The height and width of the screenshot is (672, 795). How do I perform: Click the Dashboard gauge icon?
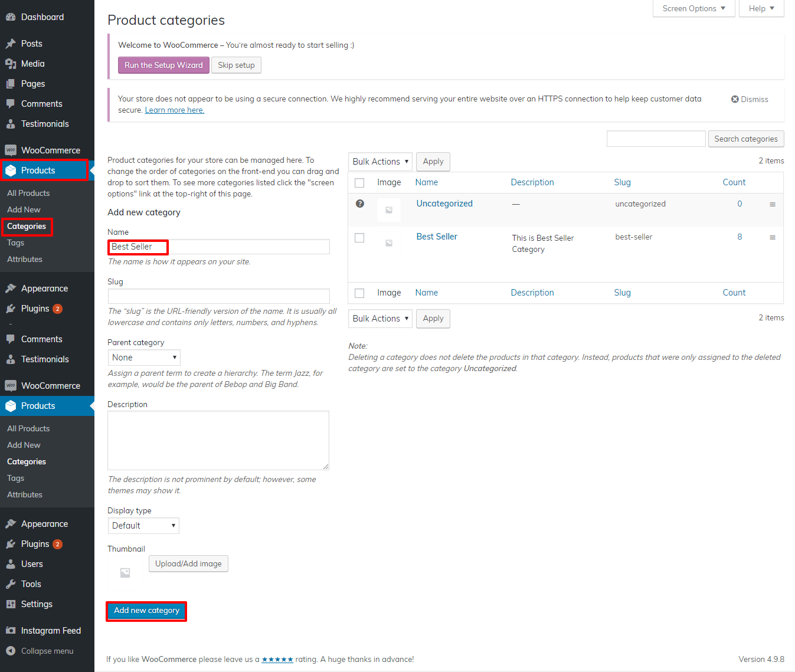[11, 17]
